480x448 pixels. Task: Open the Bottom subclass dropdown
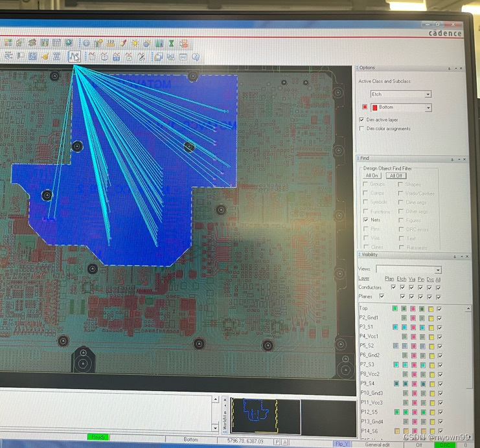(428, 107)
